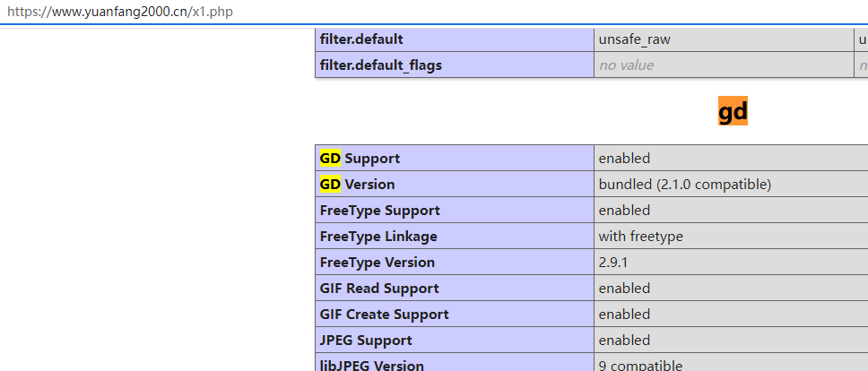Select the enabled value for GD Support
This screenshot has width=868, height=371.
point(624,158)
